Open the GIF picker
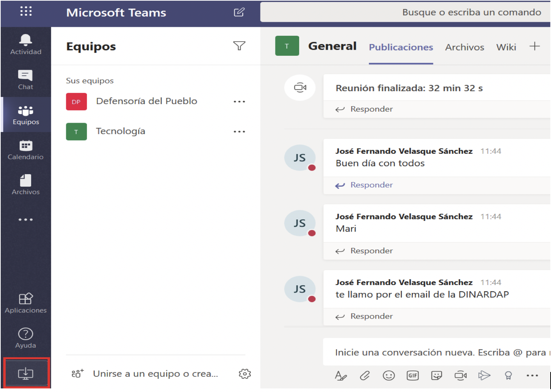Screen dimensions: 551x392 point(413,376)
